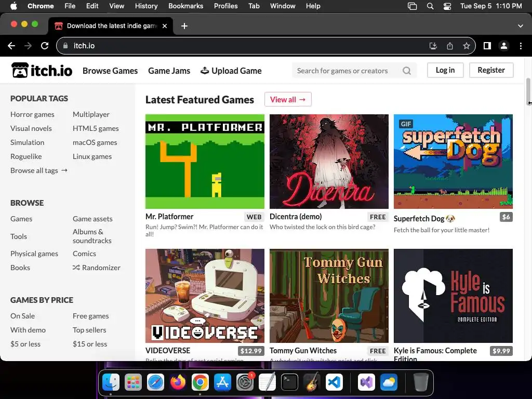Open Albums & soundtracks category
The width and height of the screenshot is (532, 399).
click(92, 236)
